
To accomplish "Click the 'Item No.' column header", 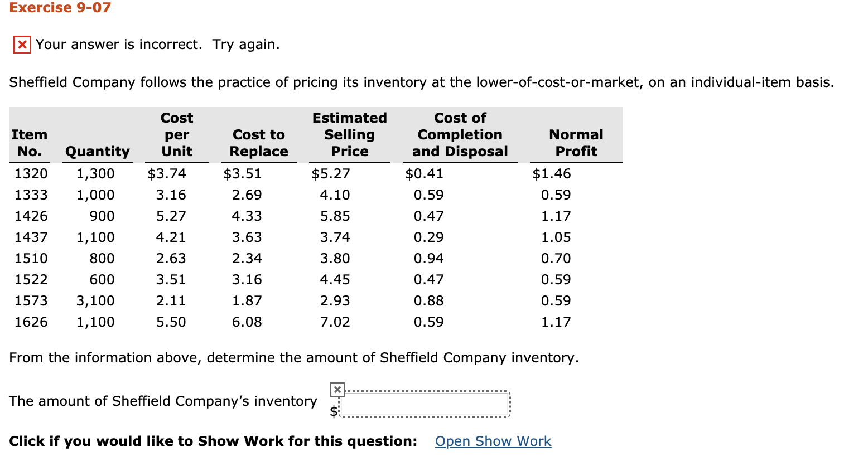I will point(30,143).
